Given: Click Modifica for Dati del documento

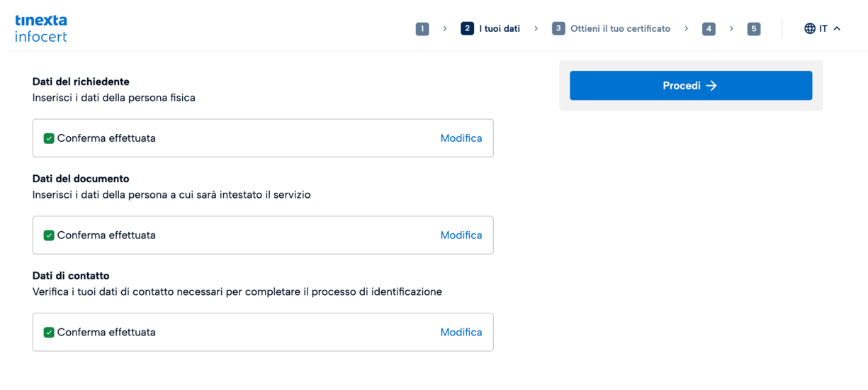Looking at the screenshot, I should tap(461, 235).
